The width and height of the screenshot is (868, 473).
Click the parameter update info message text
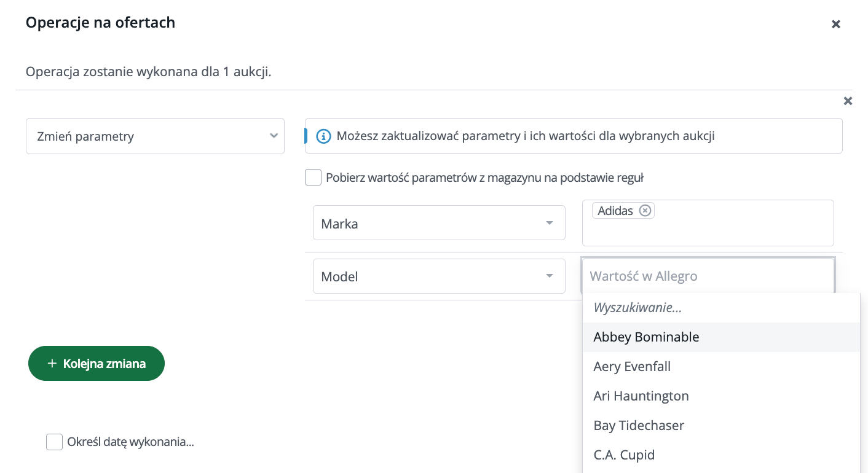pos(525,136)
